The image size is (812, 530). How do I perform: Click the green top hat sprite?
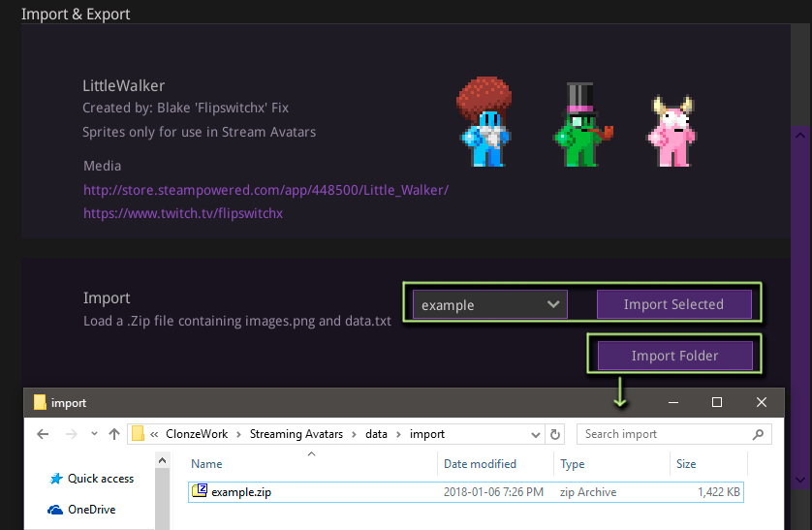click(582, 124)
